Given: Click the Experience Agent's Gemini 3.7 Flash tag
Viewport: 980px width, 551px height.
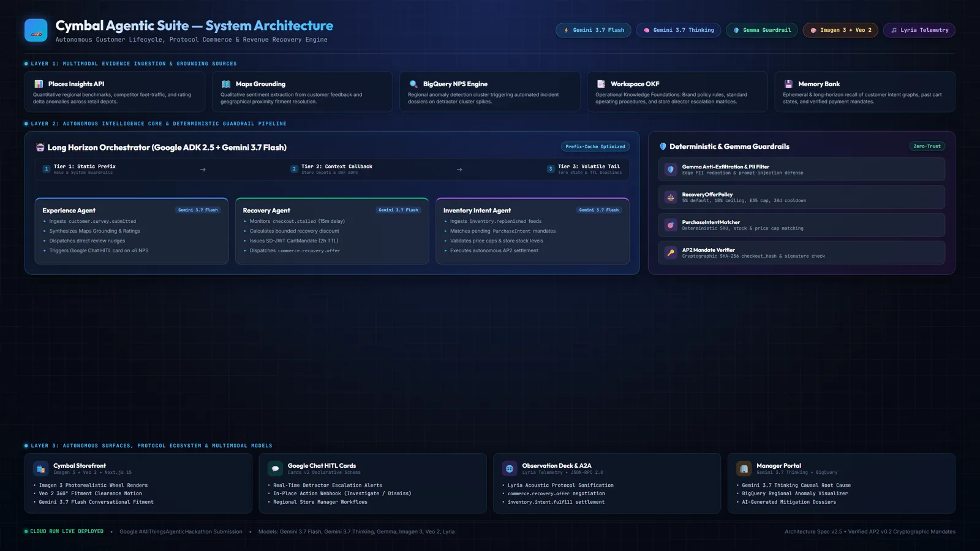Looking at the screenshot, I should (198, 210).
